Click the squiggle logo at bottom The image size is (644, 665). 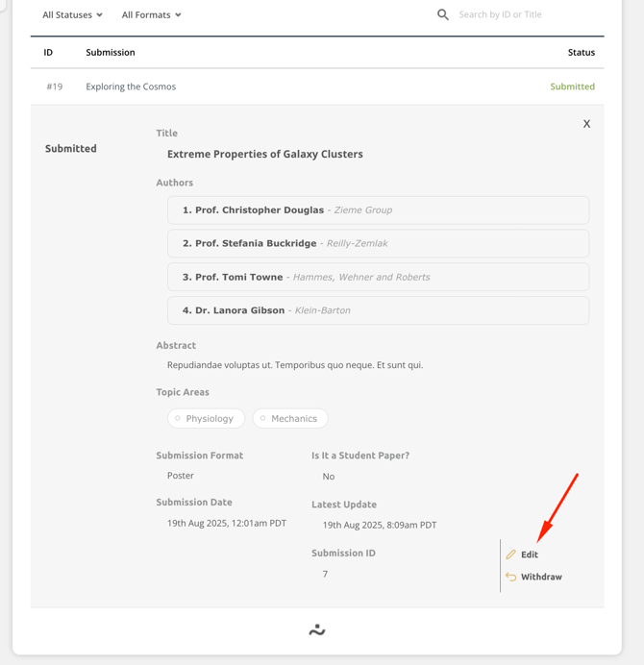coord(317,630)
